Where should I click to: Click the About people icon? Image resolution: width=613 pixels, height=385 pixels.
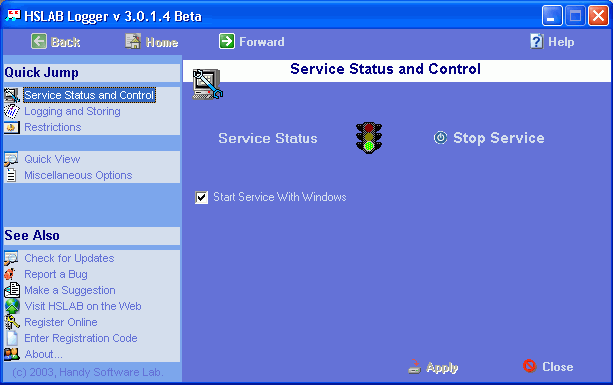click(x=12, y=354)
